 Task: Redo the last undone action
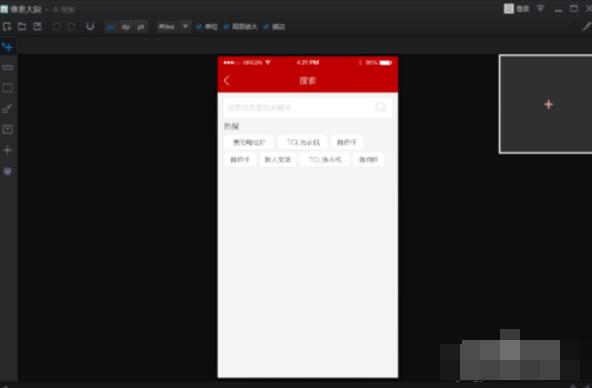coord(71,26)
